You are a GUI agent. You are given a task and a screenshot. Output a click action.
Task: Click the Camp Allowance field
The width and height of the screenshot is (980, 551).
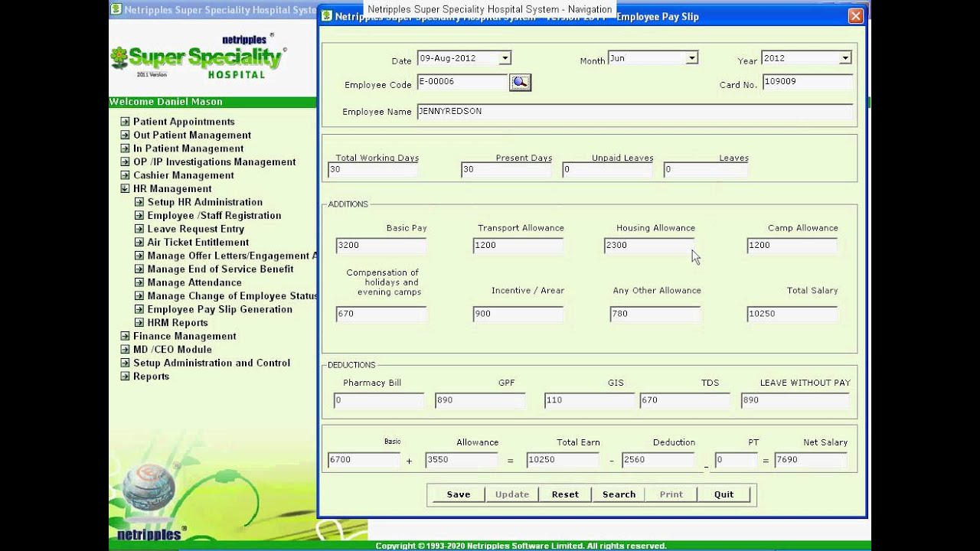click(792, 246)
